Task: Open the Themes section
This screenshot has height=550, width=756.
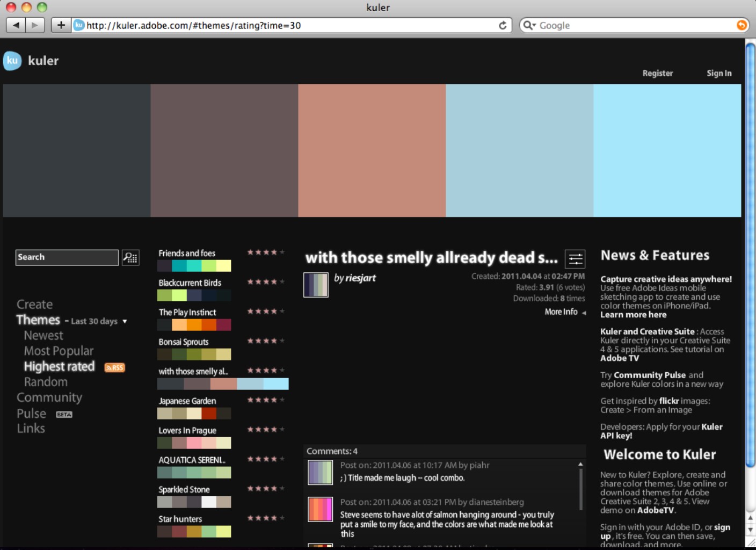Action: [38, 320]
